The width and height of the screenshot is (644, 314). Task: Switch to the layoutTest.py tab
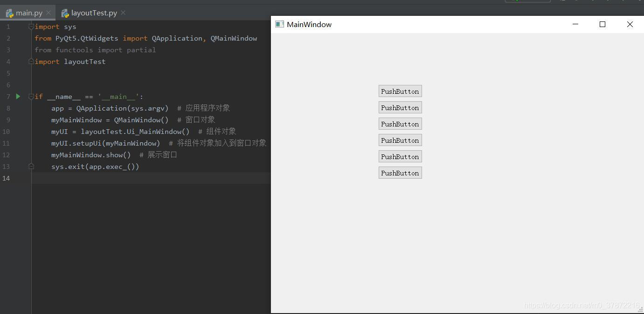click(94, 13)
